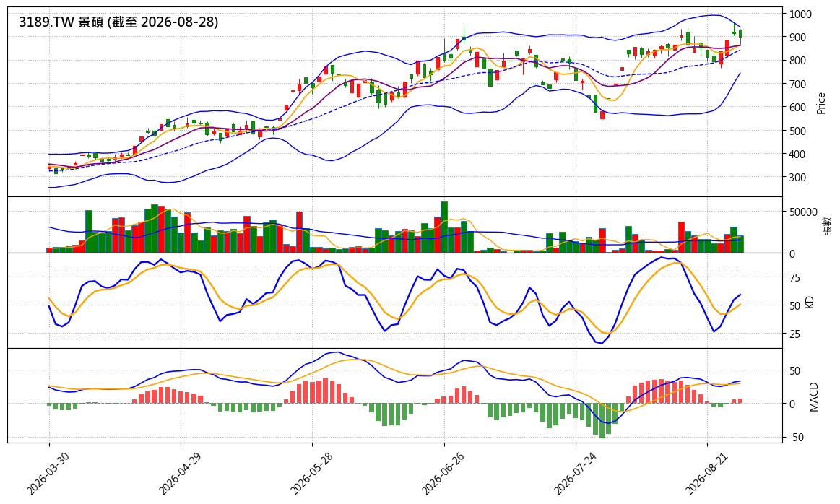Click the x-axis date label 2026-07-24
Viewport: 840px width, 504px height.
tap(573, 472)
